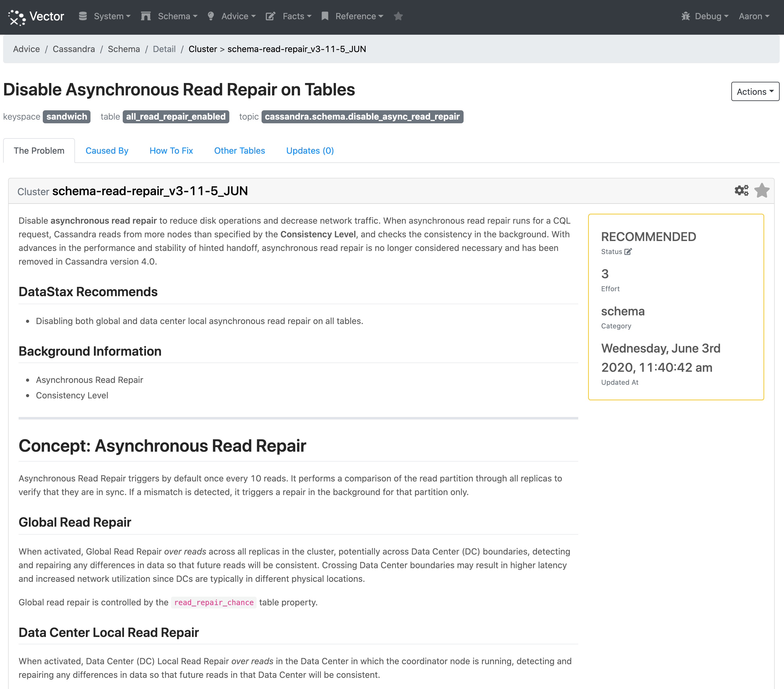784x689 pixels.
Task: Click the Vector logo icon
Action: (16, 16)
